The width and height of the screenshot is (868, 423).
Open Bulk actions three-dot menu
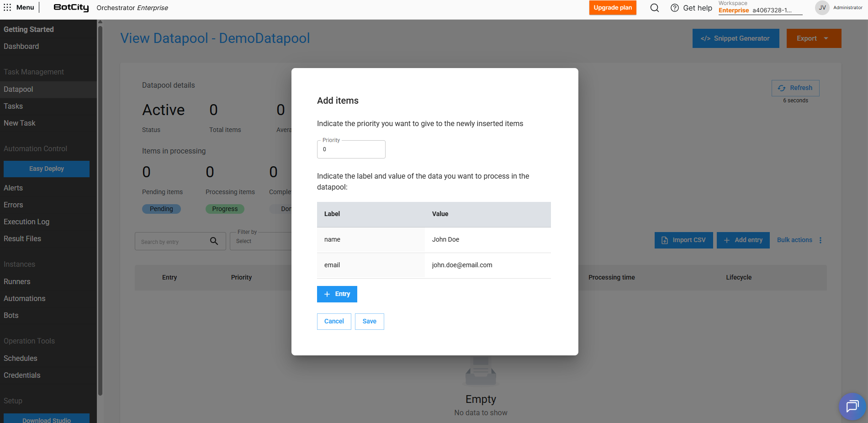(x=820, y=240)
